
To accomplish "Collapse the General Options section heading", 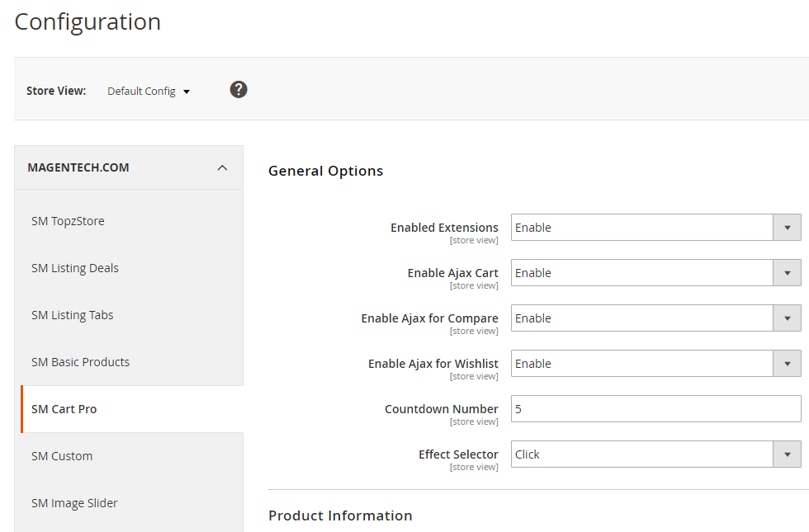I will click(x=326, y=172).
